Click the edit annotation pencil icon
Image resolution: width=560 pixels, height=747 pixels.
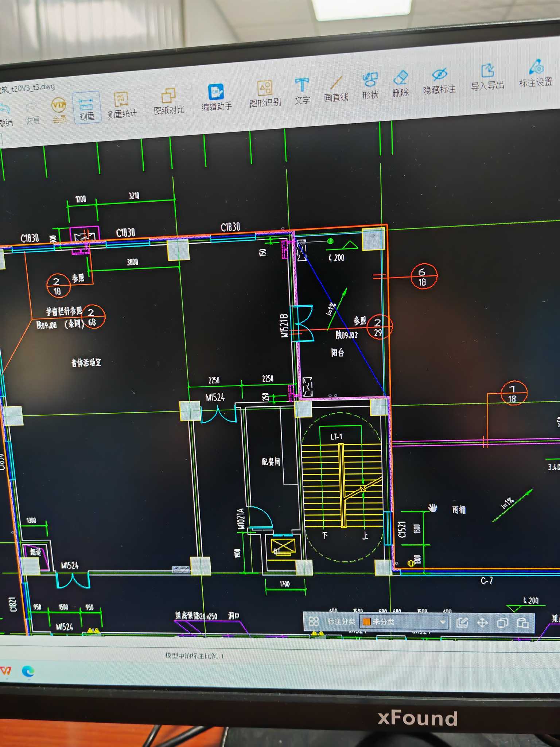coord(462,622)
